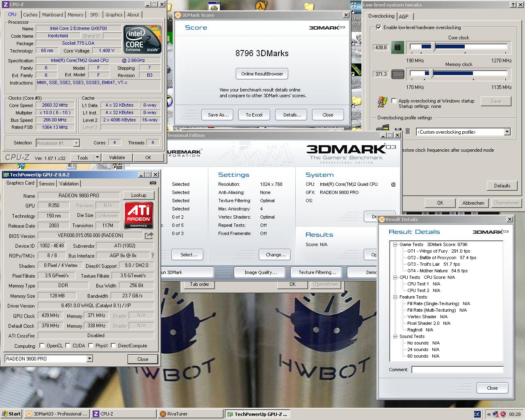Click the Bus Interface question mark icon
The height and width of the screenshot is (420, 525).
[x=153, y=256]
